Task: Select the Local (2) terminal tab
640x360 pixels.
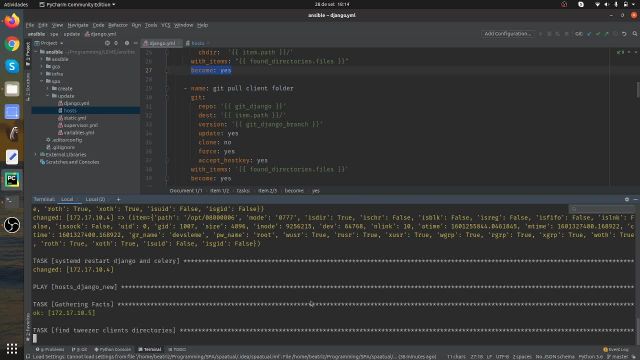Action: [95, 199]
